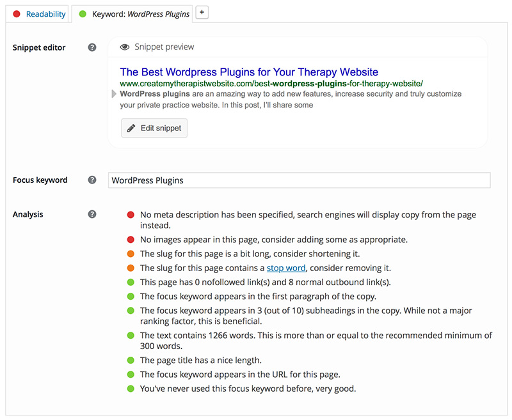Click the 'Focus keyword' label

pos(40,180)
